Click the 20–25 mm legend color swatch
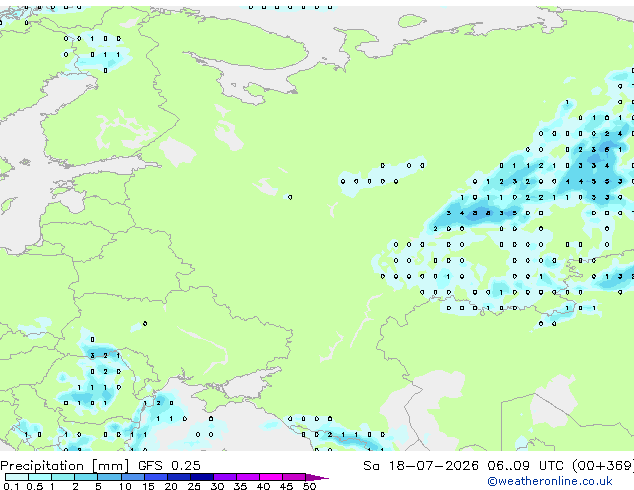The height and width of the screenshot is (490, 634). 178,477
